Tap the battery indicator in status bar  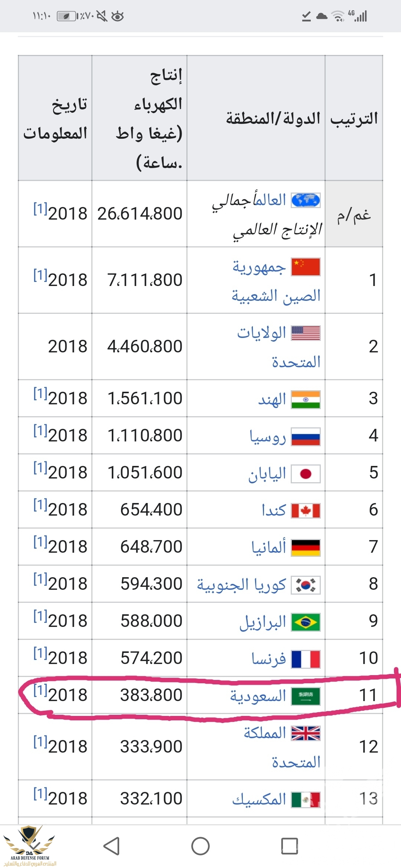(x=66, y=16)
